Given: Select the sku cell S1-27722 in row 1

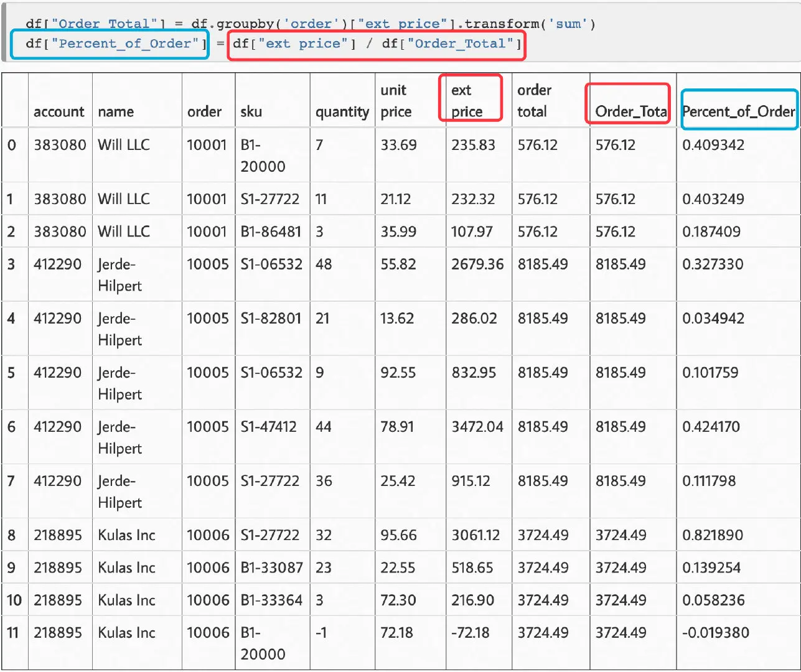Looking at the screenshot, I should [x=270, y=199].
